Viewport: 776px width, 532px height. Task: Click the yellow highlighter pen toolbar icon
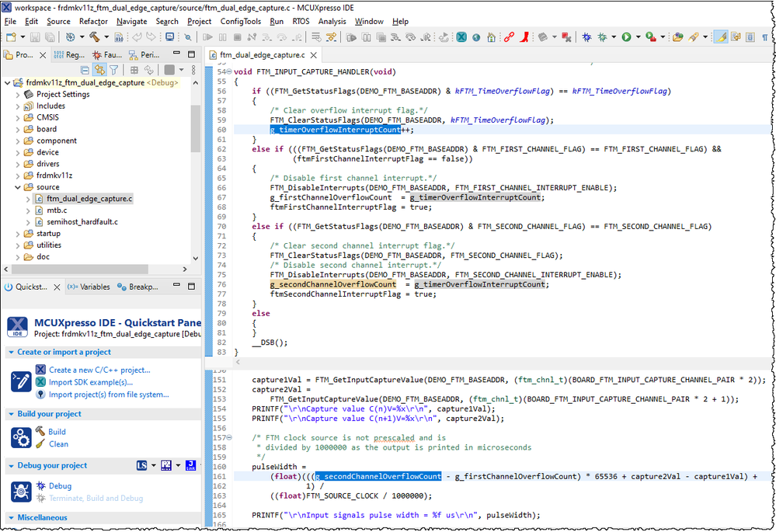[721, 37]
